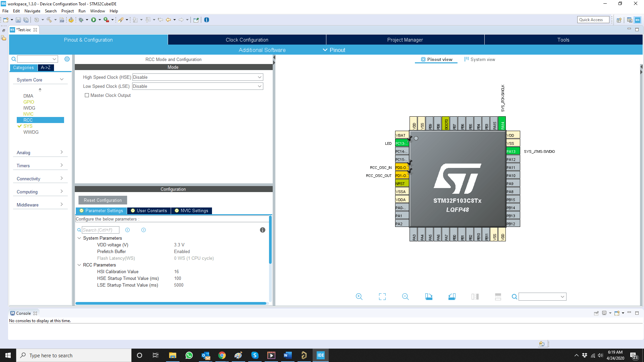Open the High Speed Clock (HSE) dropdown
The width and height of the screenshot is (644, 362).
[198, 77]
